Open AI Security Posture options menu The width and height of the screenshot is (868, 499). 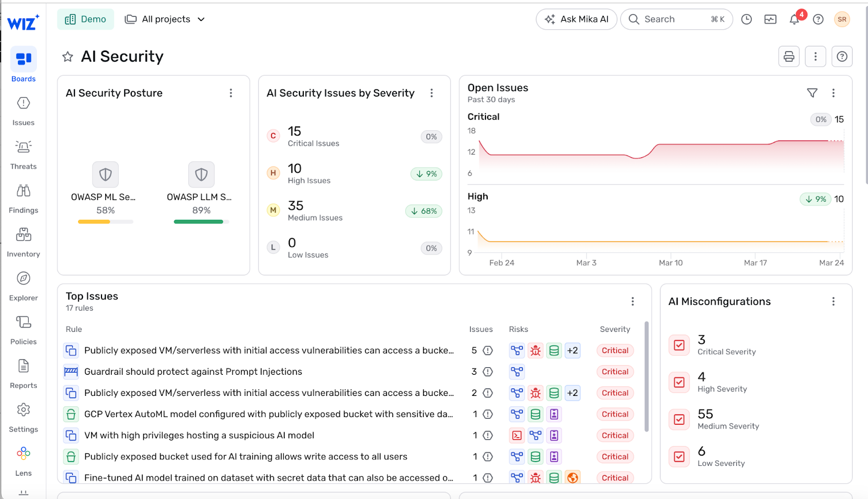231,93
